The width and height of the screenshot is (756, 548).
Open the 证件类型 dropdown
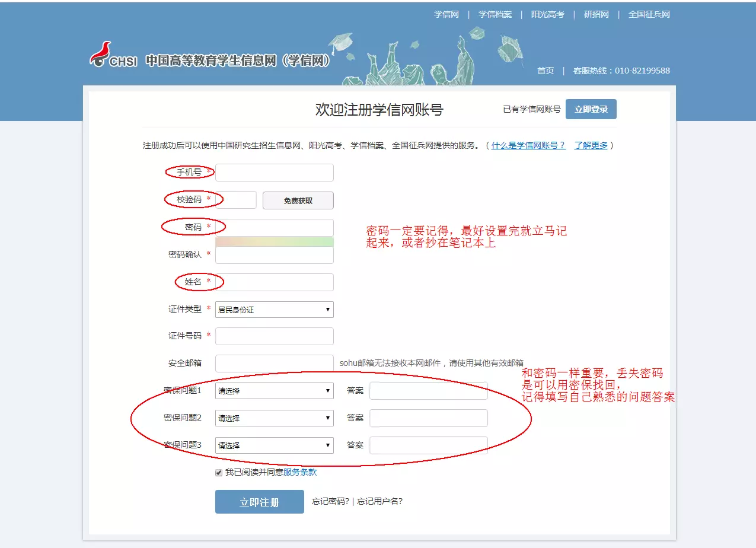pos(275,310)
